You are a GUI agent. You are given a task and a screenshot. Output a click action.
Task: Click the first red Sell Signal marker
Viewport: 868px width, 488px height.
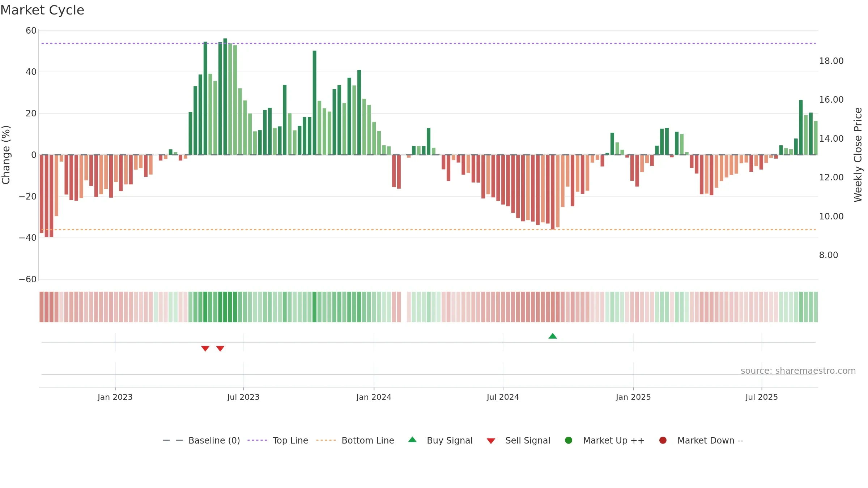(x=205, y=348)
